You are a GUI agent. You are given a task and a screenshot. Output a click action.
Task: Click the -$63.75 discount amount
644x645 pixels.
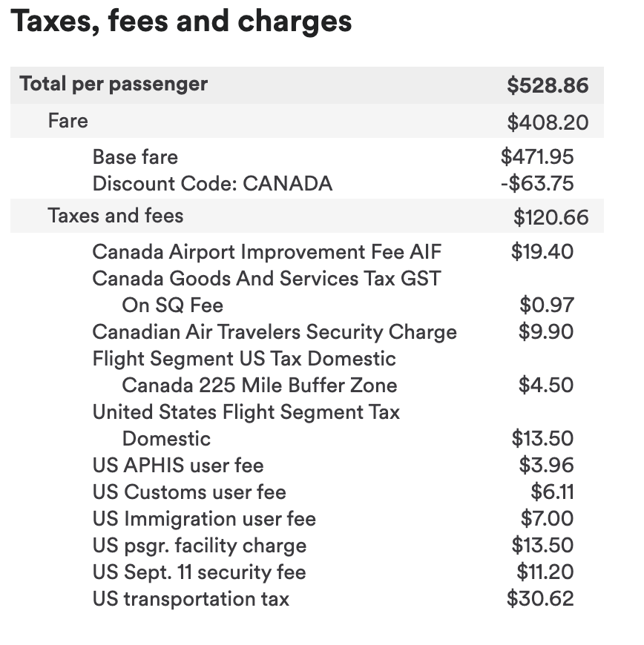pos(537,183)
